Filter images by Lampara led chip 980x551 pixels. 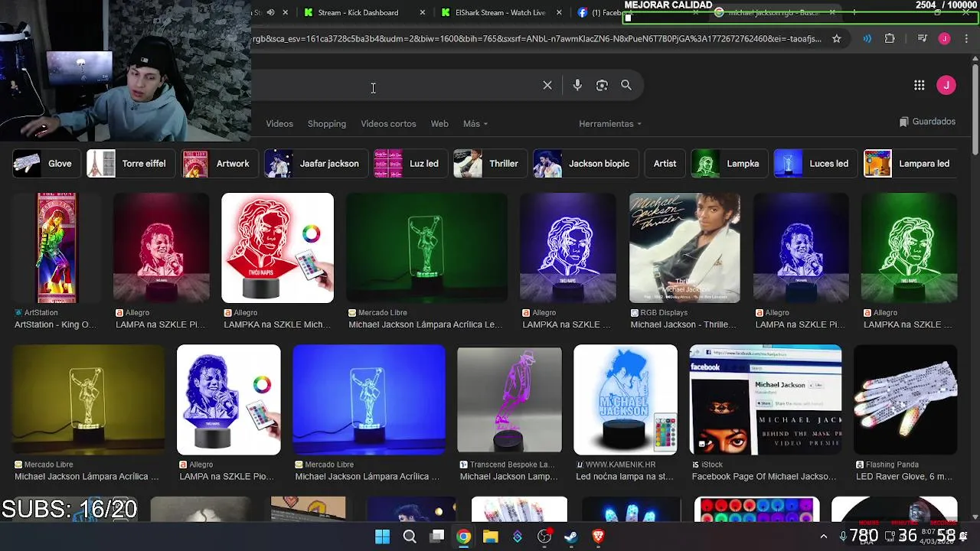pos(910,164)
